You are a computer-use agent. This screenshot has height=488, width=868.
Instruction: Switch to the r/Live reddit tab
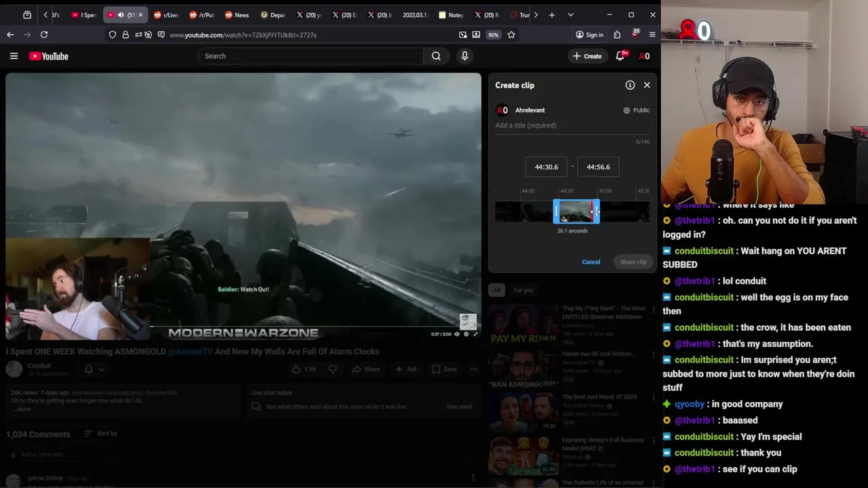pos(165,15)
